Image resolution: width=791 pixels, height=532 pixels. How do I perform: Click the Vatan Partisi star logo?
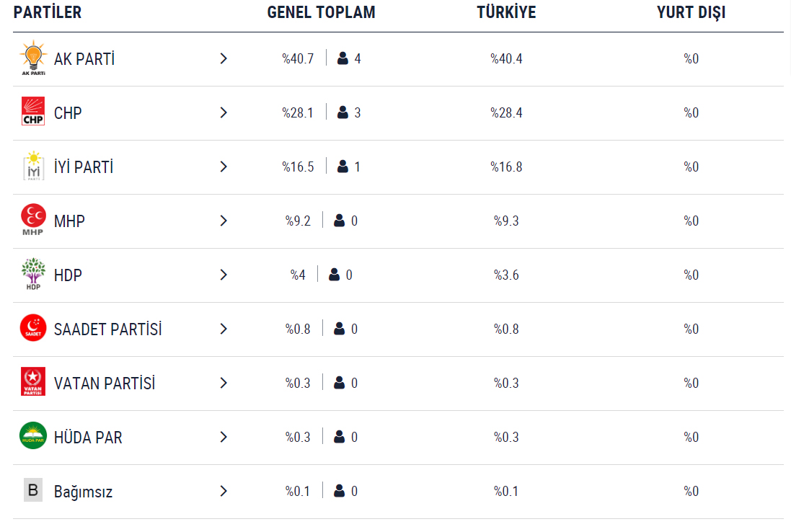click(33, 381)
